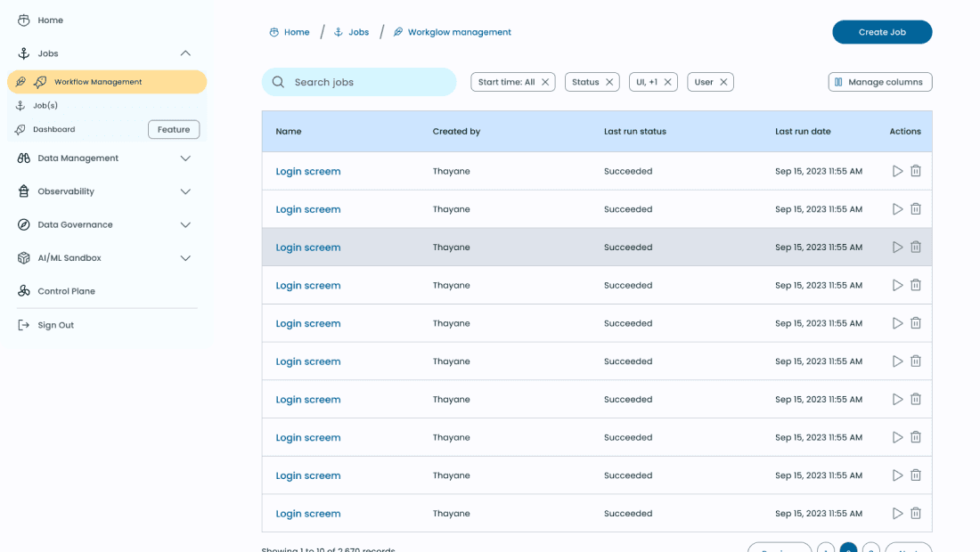Image resolution: width=980 pixels, height=552 pixels.
Task: Click the feather icon in Workglow management breadcrumb
Action: coord(398,32)
